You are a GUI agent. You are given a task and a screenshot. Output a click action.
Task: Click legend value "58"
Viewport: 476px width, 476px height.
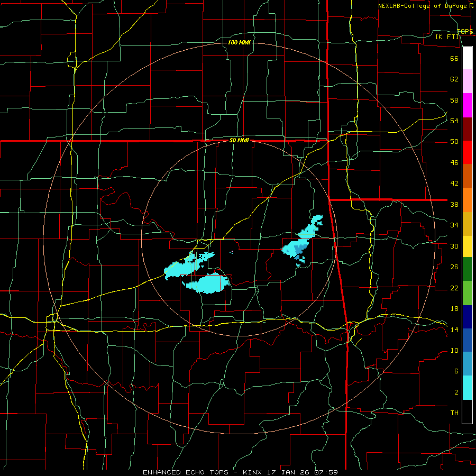point(454,100)
